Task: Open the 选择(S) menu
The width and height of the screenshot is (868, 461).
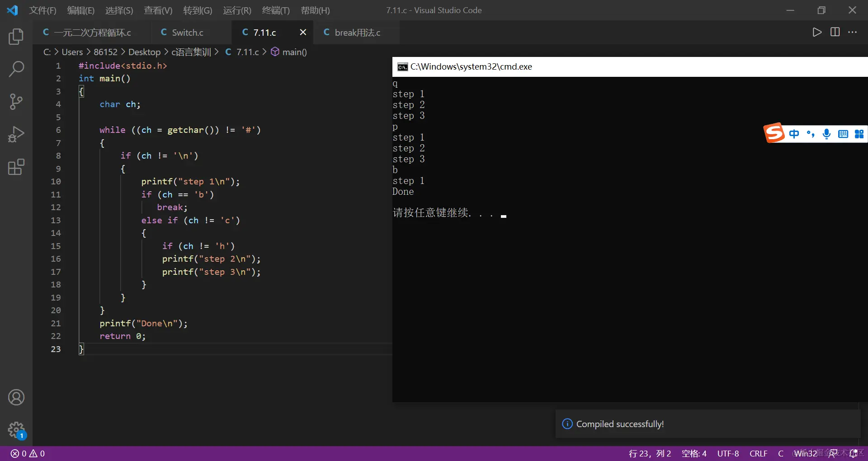Action: tap(119, 10)
